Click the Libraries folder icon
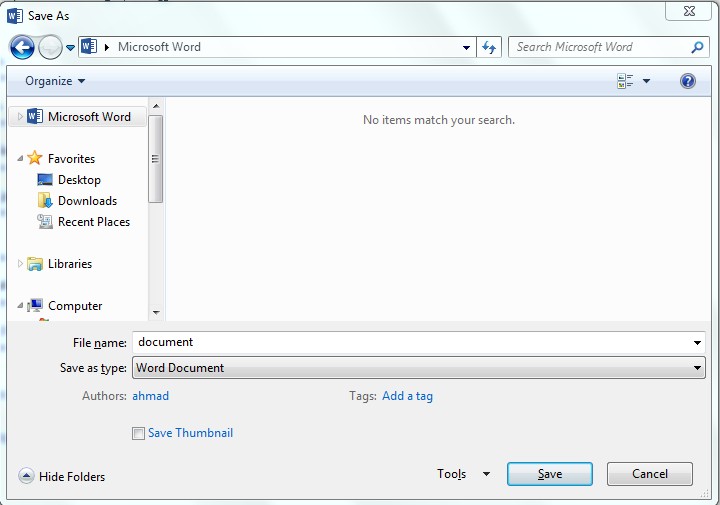Screen dimensions: 720x505 tap(35, 264)
